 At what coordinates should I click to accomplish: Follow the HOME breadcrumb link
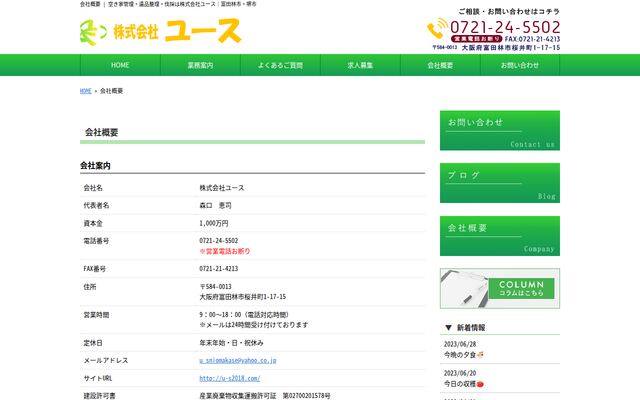[86, 91]
